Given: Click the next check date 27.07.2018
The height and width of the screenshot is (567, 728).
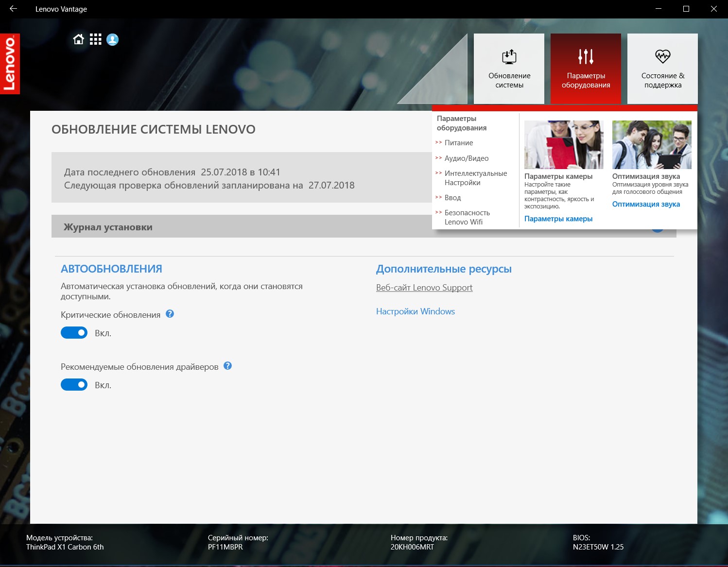Looking at the screenshot, I should tap(331, 185).
